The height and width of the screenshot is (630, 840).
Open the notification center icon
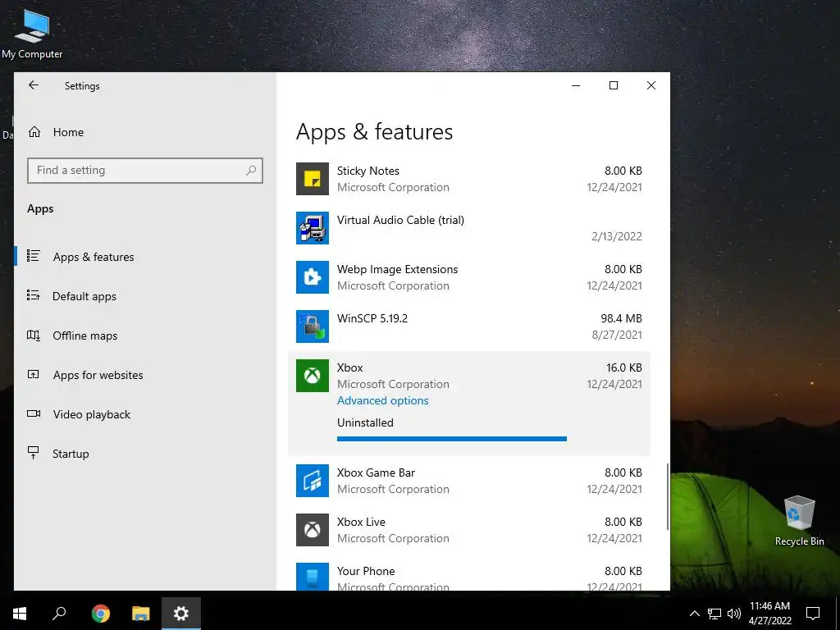tap(813, 614)
